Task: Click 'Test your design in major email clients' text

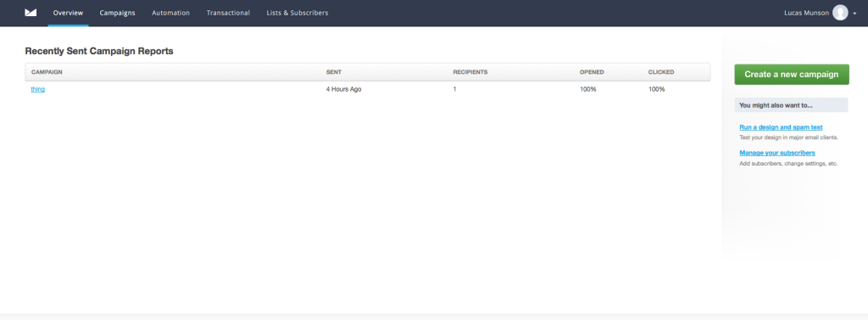Action: point(789,138)
